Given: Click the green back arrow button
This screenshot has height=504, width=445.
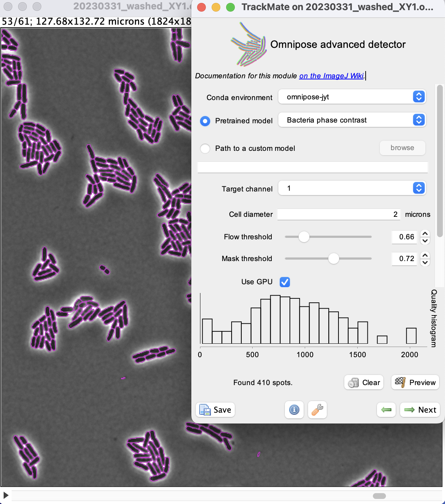Looking at the screenshot, I should tap(386, 410).
